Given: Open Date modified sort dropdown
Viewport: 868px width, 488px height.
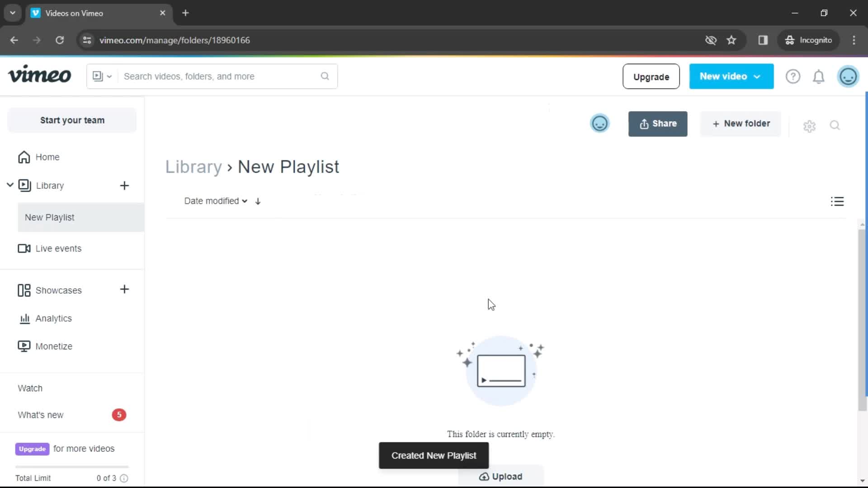Looking at the screenshot, I should coord(216,201).
